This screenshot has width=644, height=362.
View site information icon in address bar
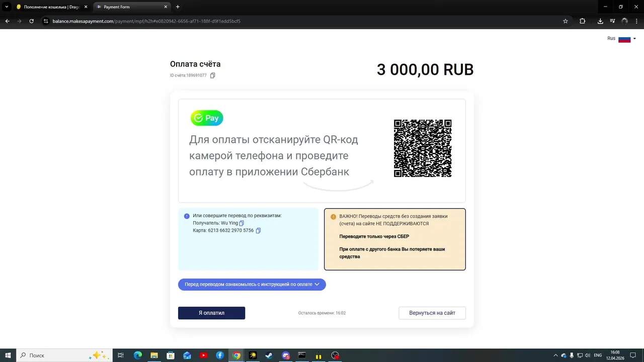(46, 21)
